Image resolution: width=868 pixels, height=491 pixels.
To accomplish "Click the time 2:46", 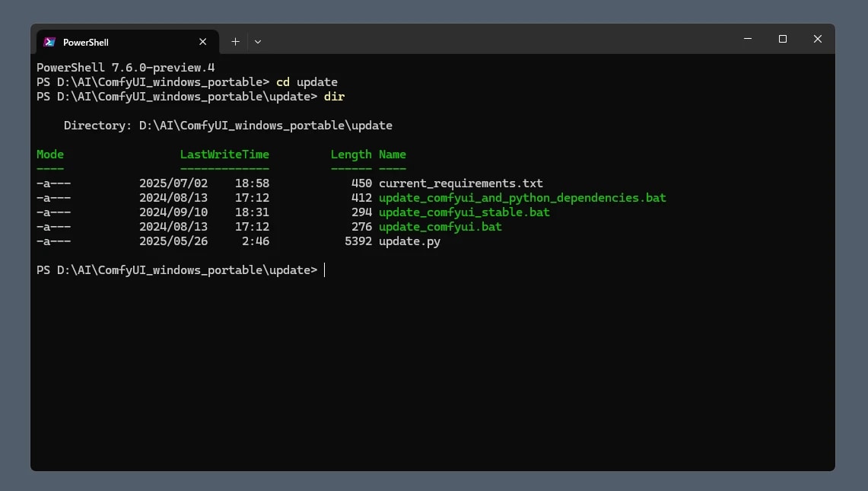I will (255, 241).
